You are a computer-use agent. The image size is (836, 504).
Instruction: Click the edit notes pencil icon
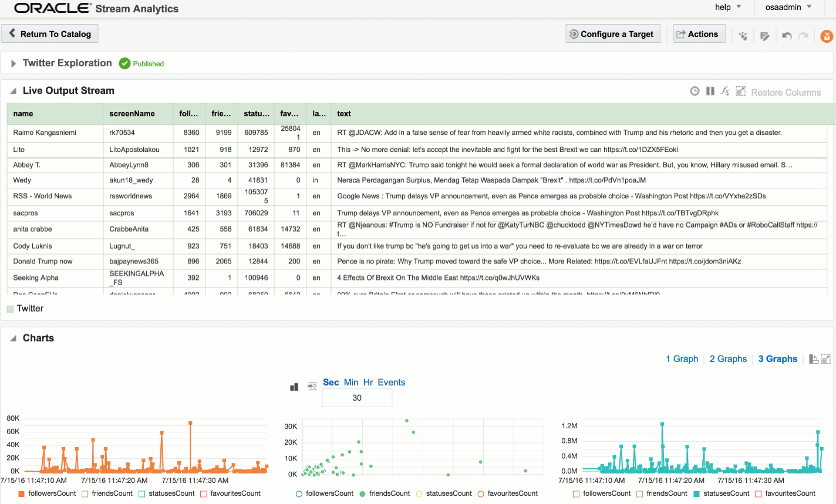(764, 36)
